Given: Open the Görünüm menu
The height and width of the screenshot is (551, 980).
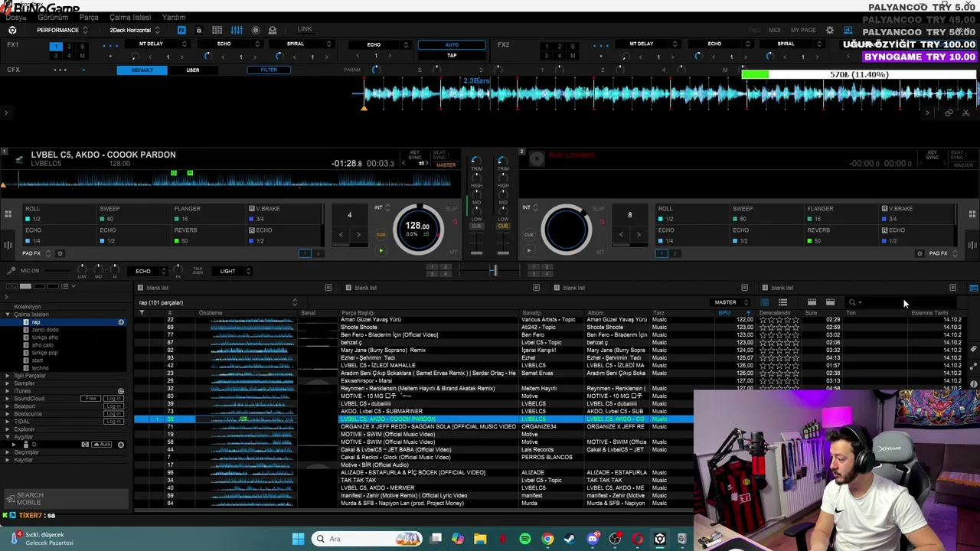Looking at the screenshot, I should coord(53,18).
